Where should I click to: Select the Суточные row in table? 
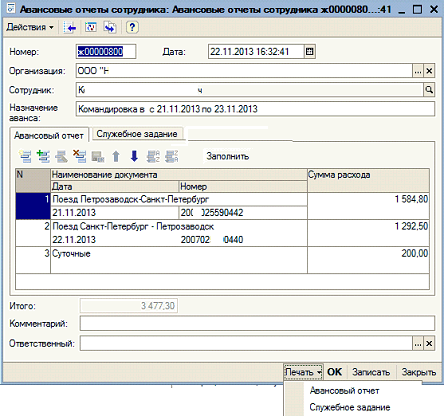pos(222,260)
